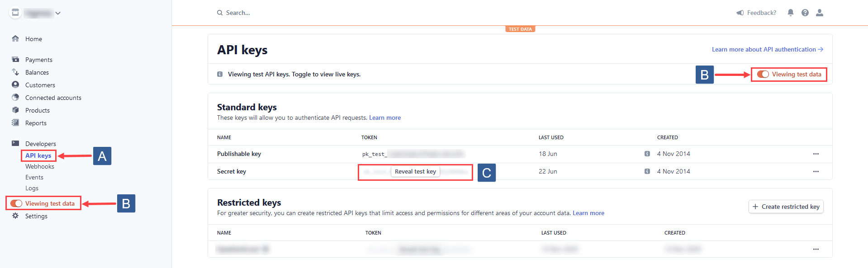This screenshot has height=268, width=868.
Task: Open Logs under Developers
Action: [x=32, y=188]
